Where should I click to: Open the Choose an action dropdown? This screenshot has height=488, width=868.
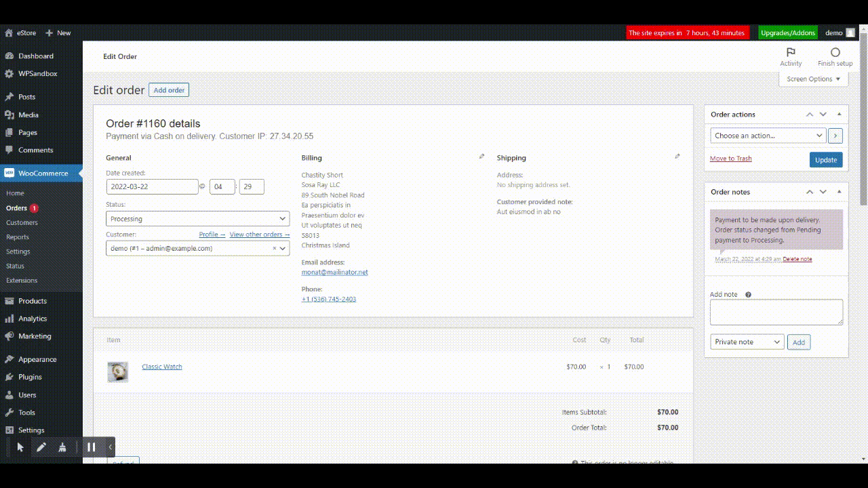click(766, 136)
